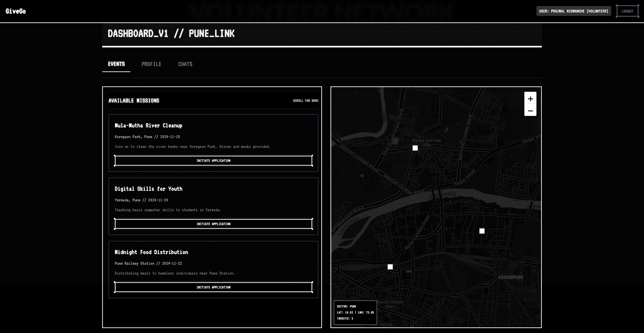This screenshot has width=644, height=333.
Task: Initiate application for Mula-Mutha River Cleanup
Action: point(213,161)
